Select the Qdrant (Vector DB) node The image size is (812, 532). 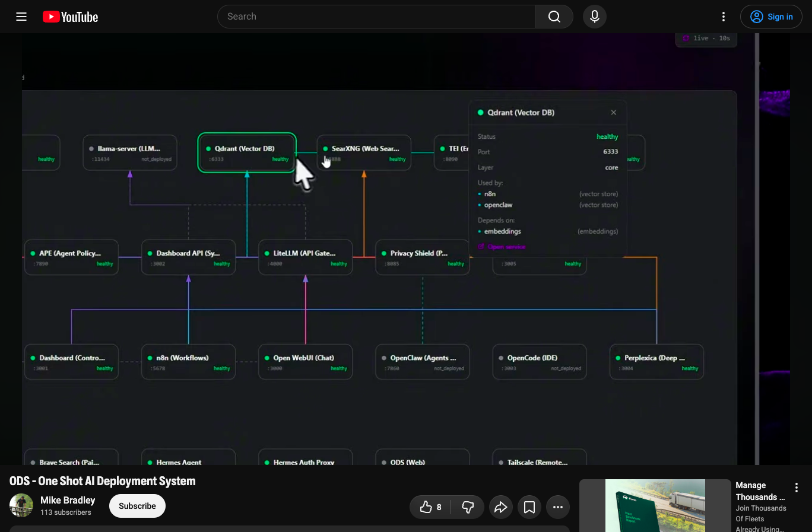point(247,153)
